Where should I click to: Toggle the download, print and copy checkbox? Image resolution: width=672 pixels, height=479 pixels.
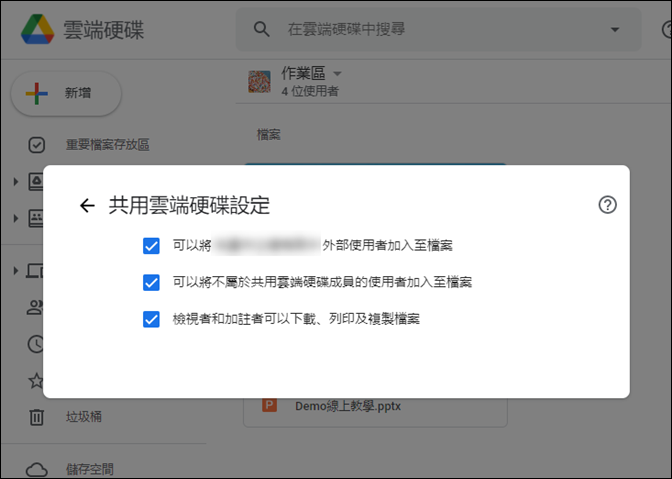click(151, 319)
